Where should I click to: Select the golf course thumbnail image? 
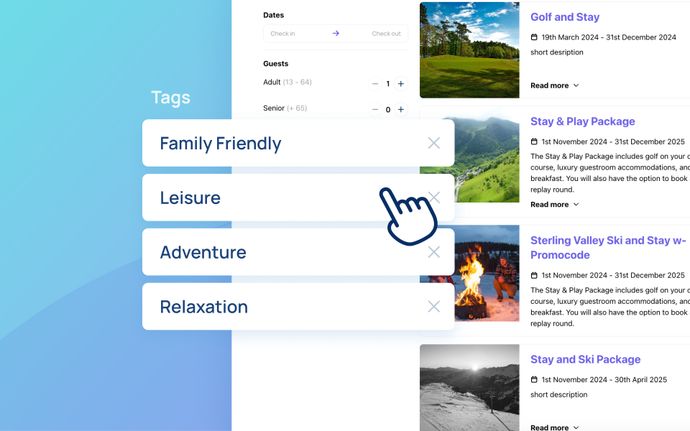click(x=470, y=50)
